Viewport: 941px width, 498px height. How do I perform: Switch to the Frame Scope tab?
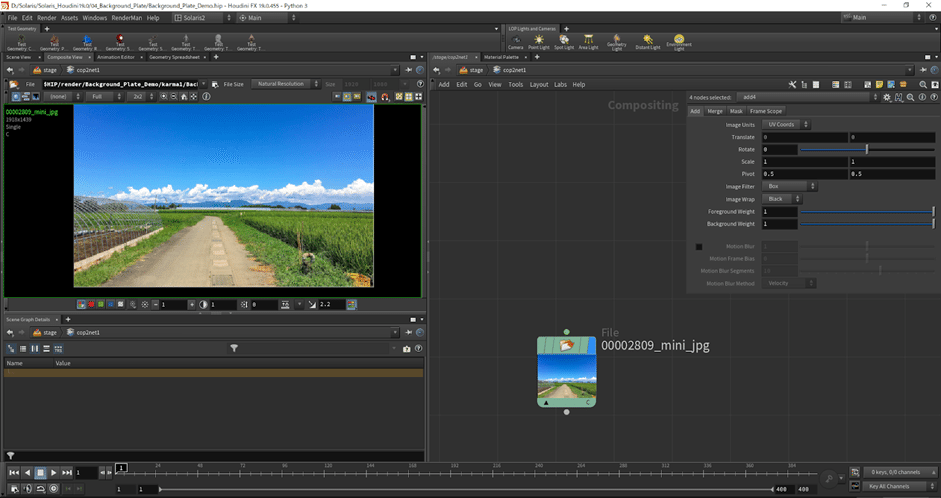click(x=767, y=111)
